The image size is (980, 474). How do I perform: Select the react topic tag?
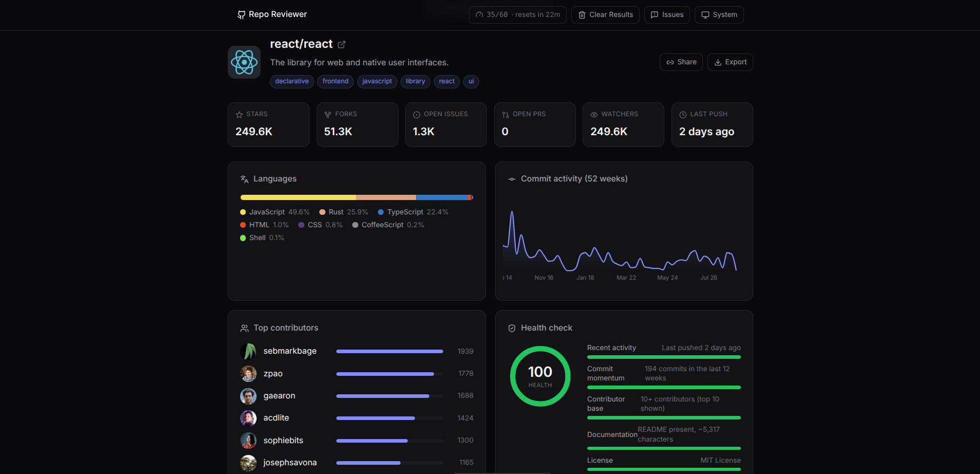[x=447, y=81]
